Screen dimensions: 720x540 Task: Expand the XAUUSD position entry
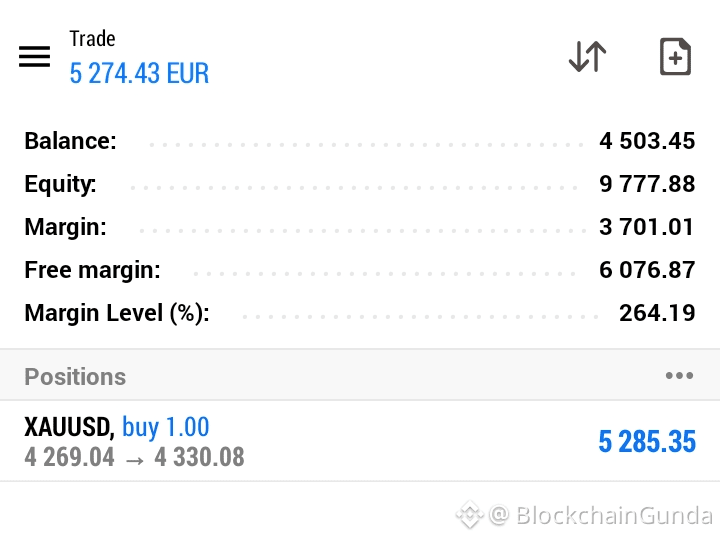tap(360, 441)
